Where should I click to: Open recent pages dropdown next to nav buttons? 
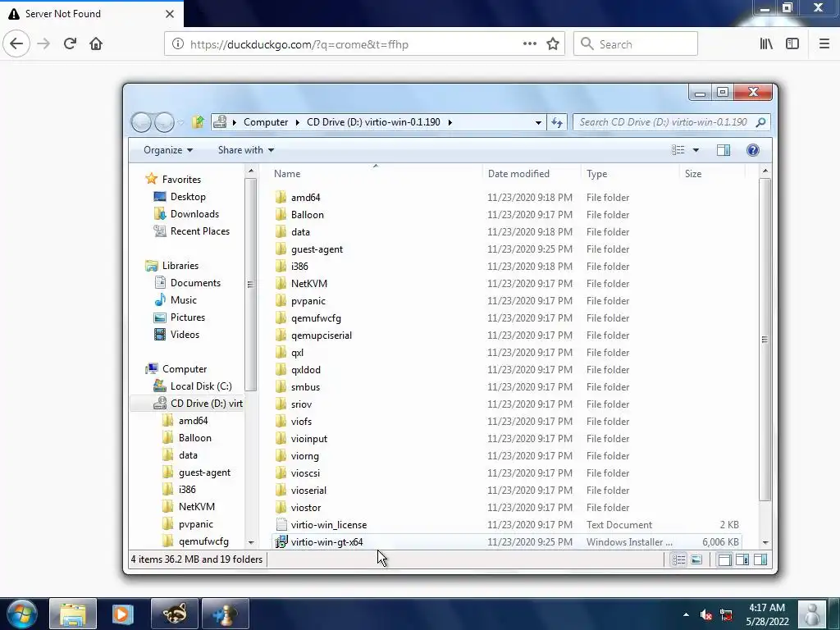(180, 123)
